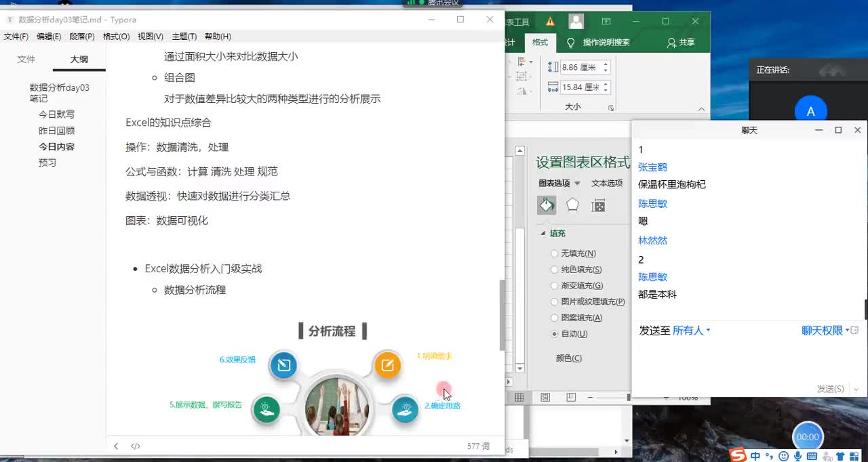Collapse the Typora sidebar with the chevron
This screenshot has height=462, width=868.
tap(116, 446)
